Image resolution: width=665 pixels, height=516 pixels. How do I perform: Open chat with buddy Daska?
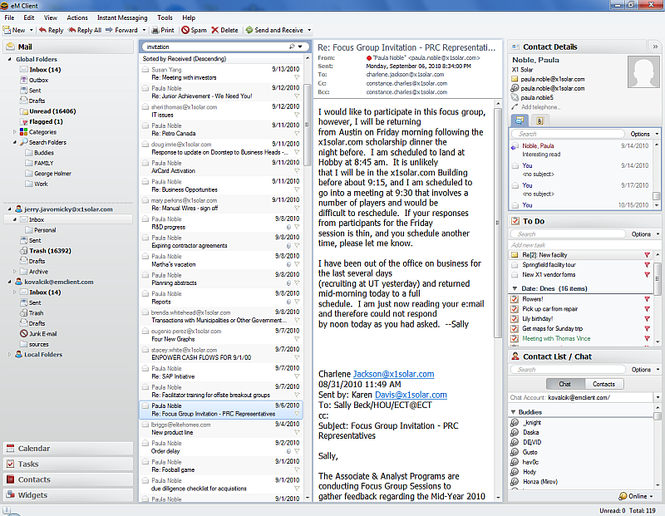tap(531, 432)
